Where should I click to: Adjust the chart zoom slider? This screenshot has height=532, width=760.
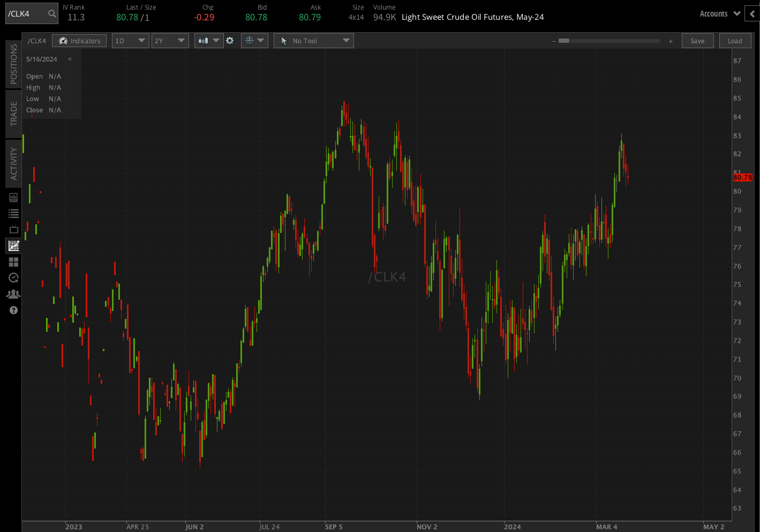pyautogui.click(x=563, y=40)
